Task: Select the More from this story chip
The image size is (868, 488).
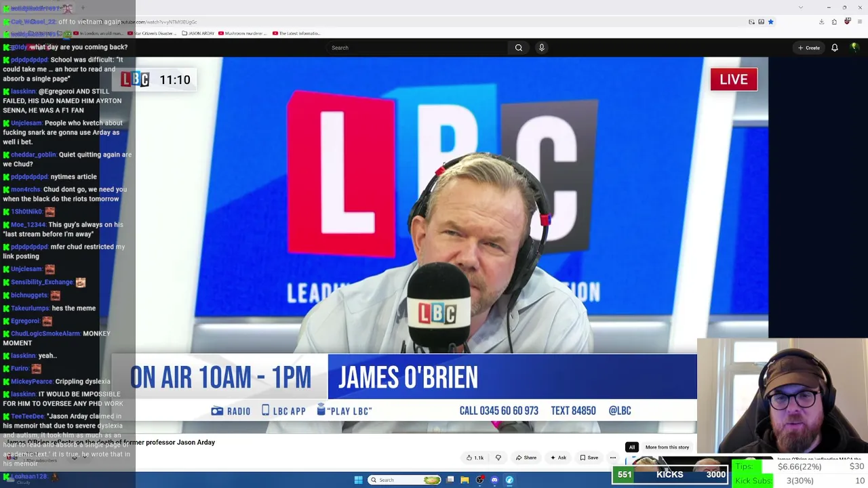Action: [x=667, y=447]
